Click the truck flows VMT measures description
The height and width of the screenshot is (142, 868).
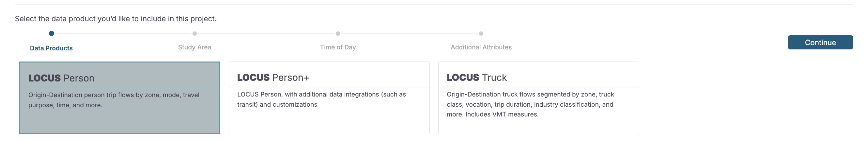point(530,104)
